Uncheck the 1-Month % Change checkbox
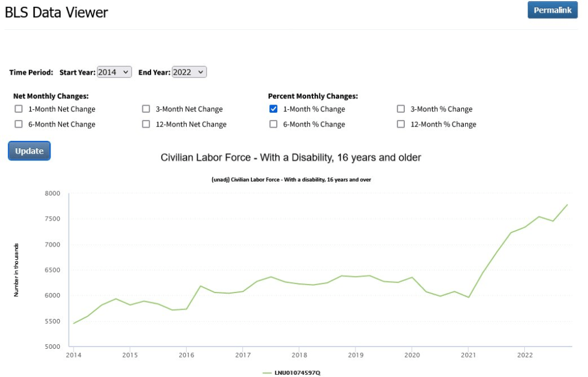Viewport: 588px width, 377px height. [273, 109]
